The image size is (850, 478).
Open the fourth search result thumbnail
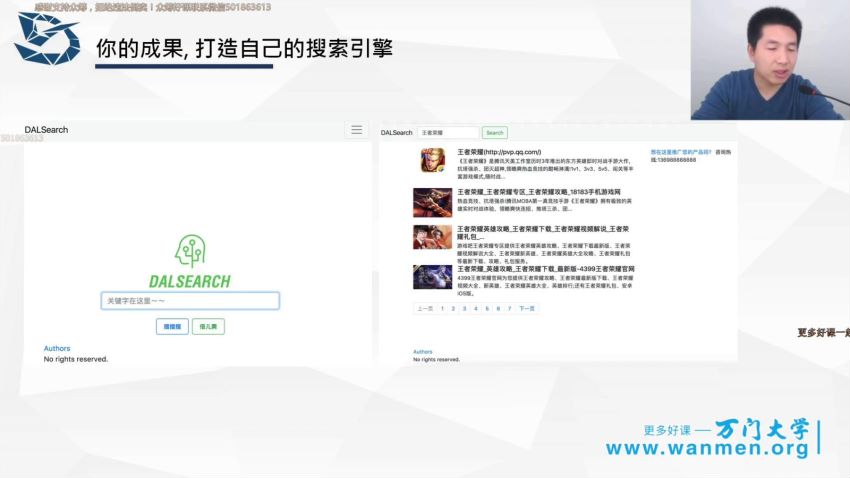(x=433, y=277)
